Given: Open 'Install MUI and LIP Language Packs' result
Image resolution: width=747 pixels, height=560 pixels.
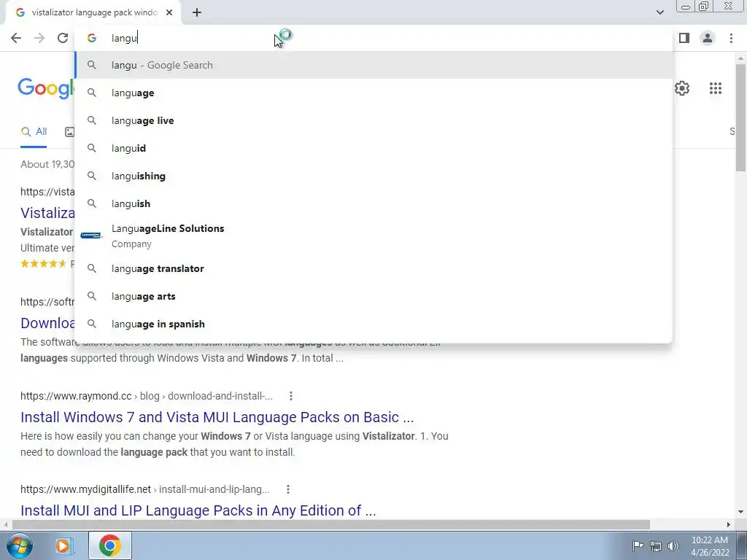Looking at the screenshot, I should coord(198,510).
